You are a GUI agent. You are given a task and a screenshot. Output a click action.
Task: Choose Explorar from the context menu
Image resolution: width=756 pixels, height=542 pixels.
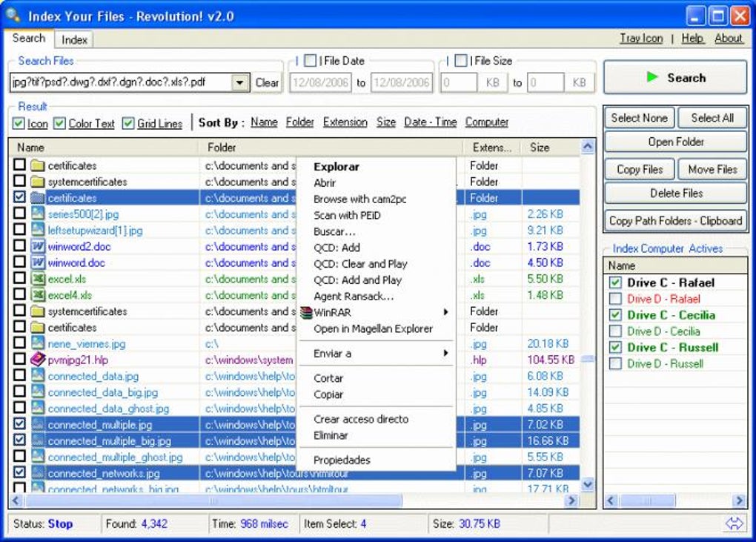click(x=376, y=167)
